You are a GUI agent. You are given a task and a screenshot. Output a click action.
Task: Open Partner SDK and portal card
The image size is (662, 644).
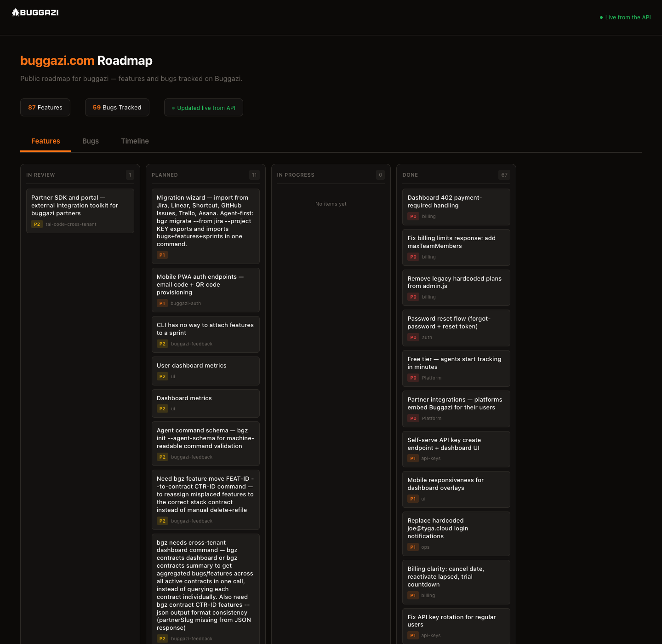tap(80, 211)
